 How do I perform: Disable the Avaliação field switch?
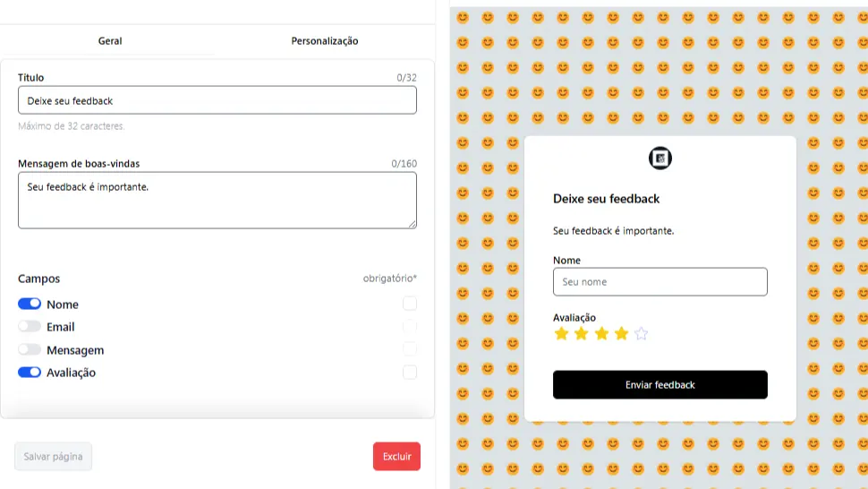[30, 373]
